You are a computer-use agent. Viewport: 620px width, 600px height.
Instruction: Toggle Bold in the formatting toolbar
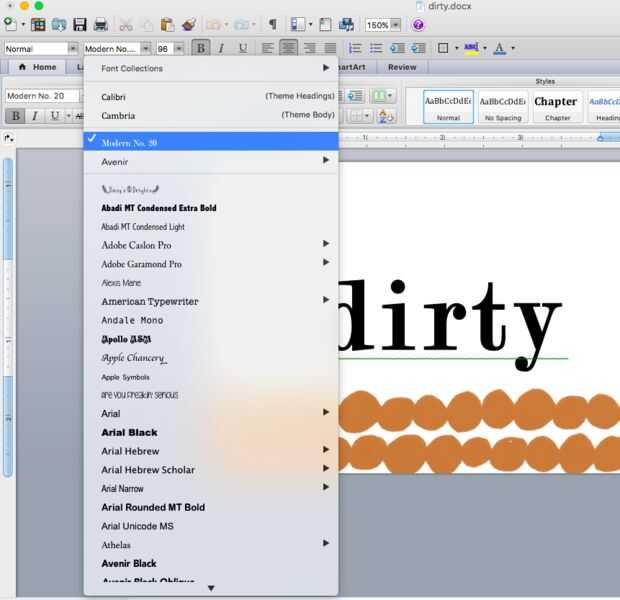tap(201, 48)
